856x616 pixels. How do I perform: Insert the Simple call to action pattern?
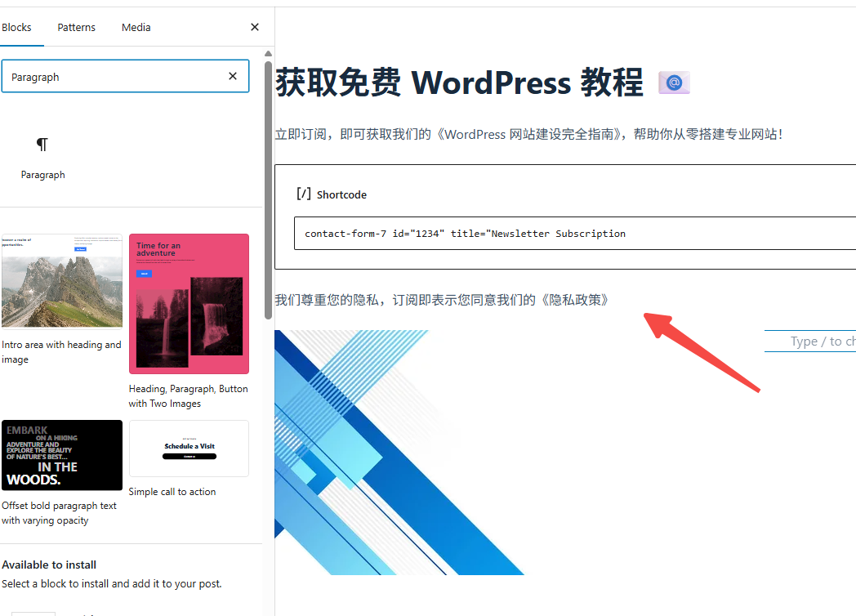[189, 448]
